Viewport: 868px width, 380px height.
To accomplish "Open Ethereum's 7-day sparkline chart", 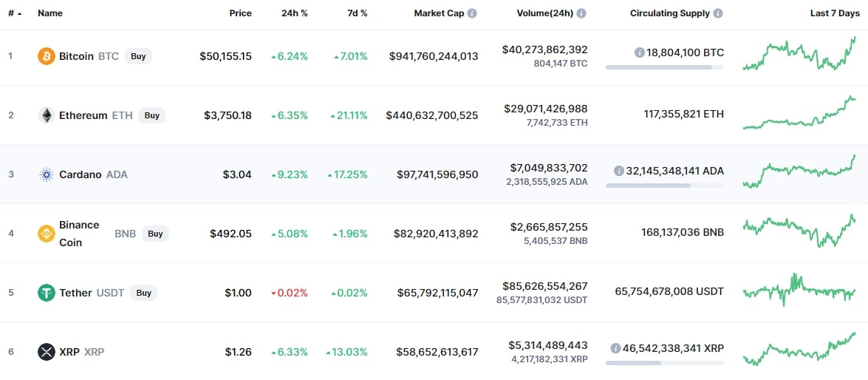I will pyautogui.click(x=799, y=112).
